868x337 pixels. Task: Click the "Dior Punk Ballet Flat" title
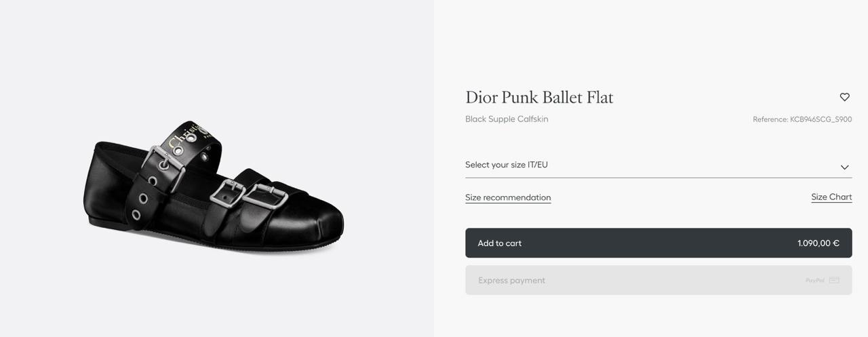(539, 98)
